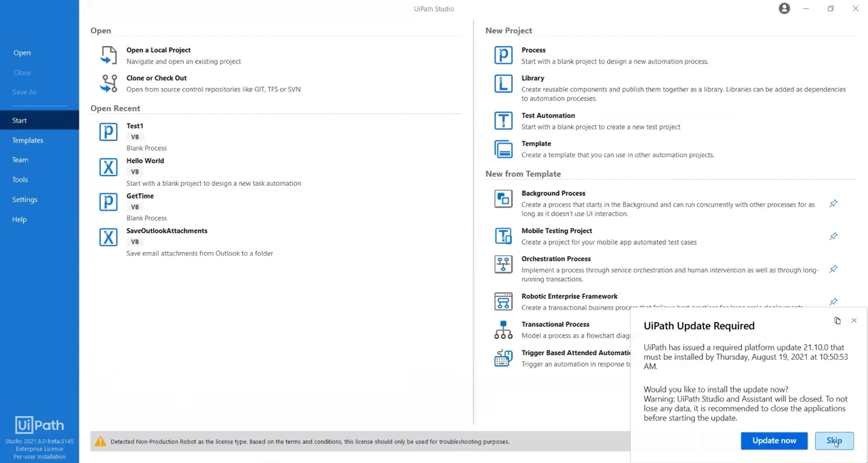868x463 pixels.
Task: Click the Process new project icon
Action: pyautogui.click(x=503, y=55)
